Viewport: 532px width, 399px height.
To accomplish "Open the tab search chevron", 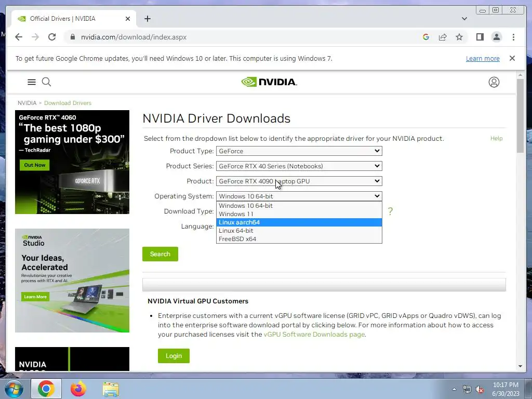I will coord(464,19).
